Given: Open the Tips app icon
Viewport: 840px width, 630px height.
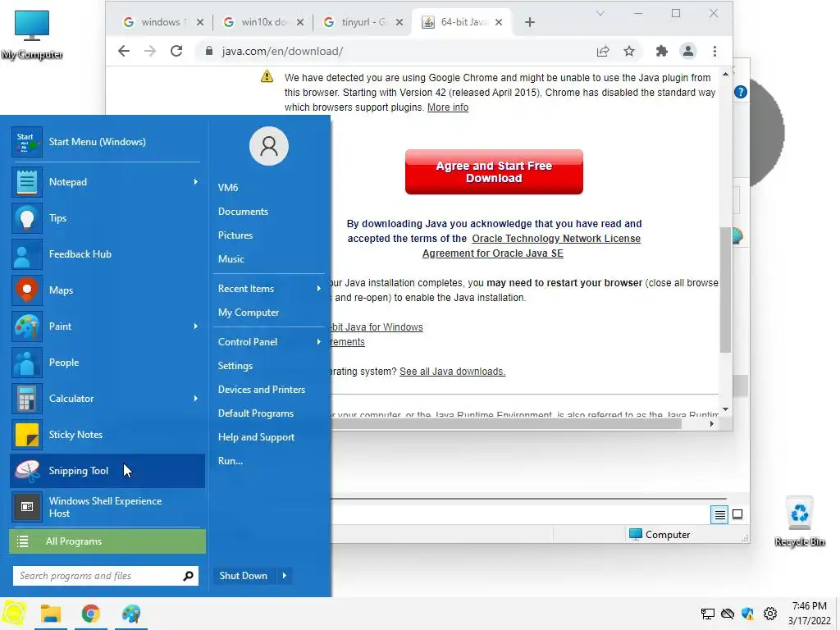Looking at the screenshot, I should click(27, 218).
